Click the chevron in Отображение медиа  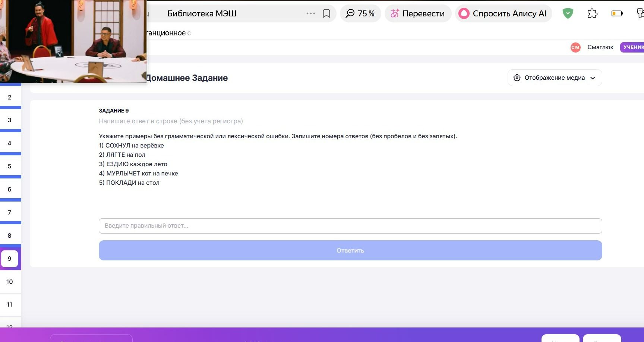coord(593,78)
